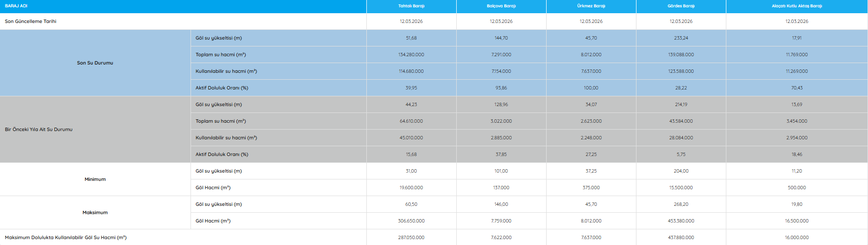The width and height of the screenshot is (868, 245).
Task: Click the Maksimum section label
Action: [x=95, y=213]
